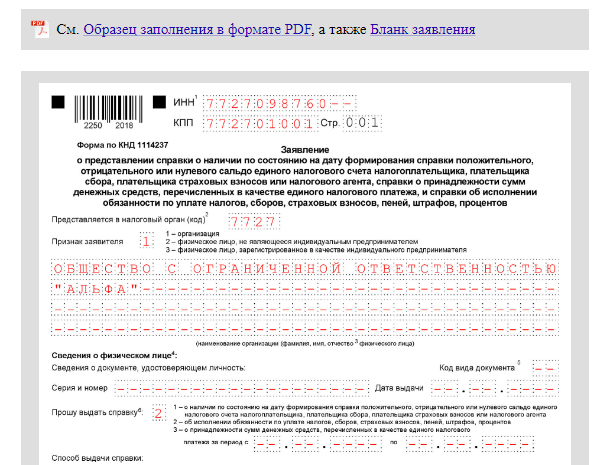Click tax authority code field 7727
The width and height of the screenshot is (606, 465).
tap(254, 222)
